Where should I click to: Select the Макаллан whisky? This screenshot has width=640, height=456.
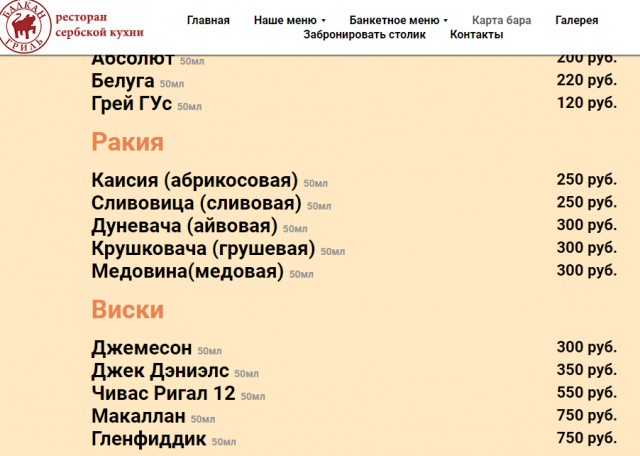(138, 416)
